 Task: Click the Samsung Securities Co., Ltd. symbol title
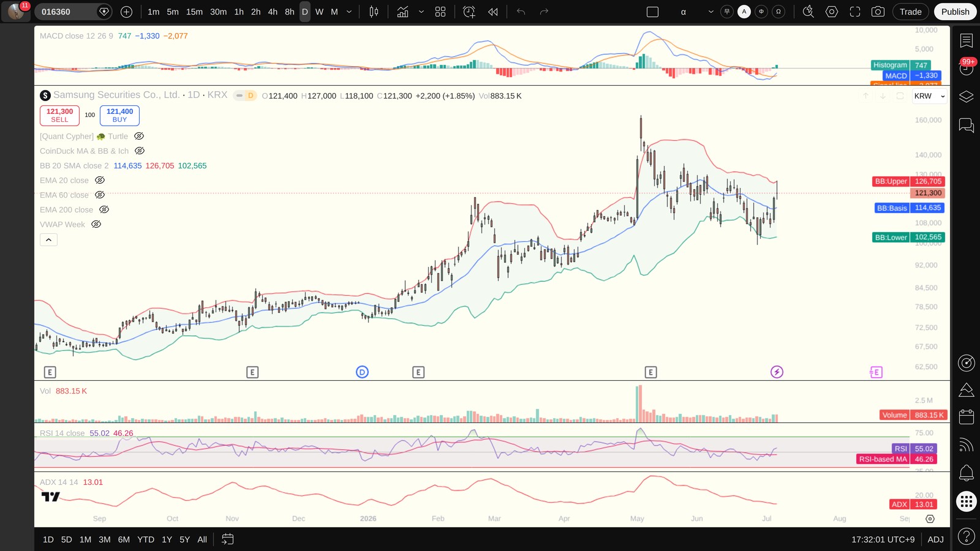click(x=116, y=95)
